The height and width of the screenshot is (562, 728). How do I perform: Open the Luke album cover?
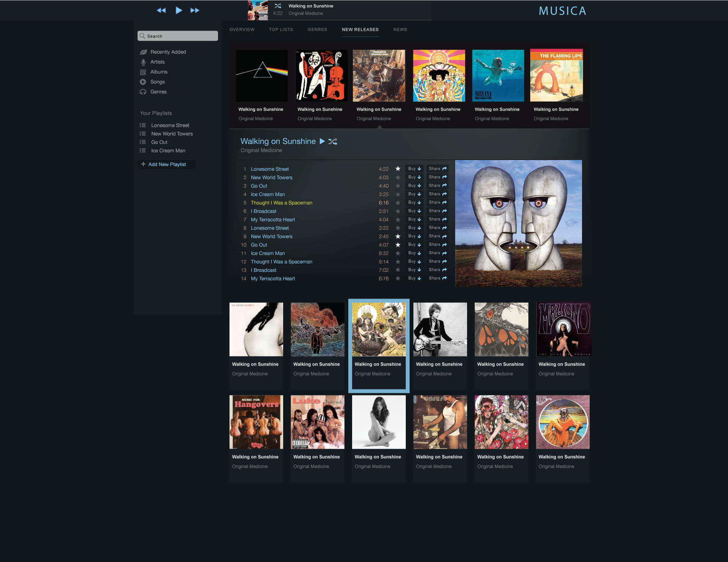coord(318,422)
